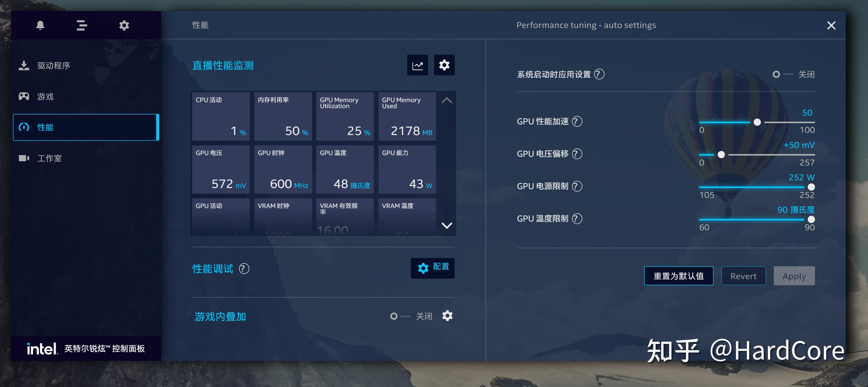Click help icon next to GPU 电源限制
This screenshot has width=868, height=387.
[x=577, y=186]
